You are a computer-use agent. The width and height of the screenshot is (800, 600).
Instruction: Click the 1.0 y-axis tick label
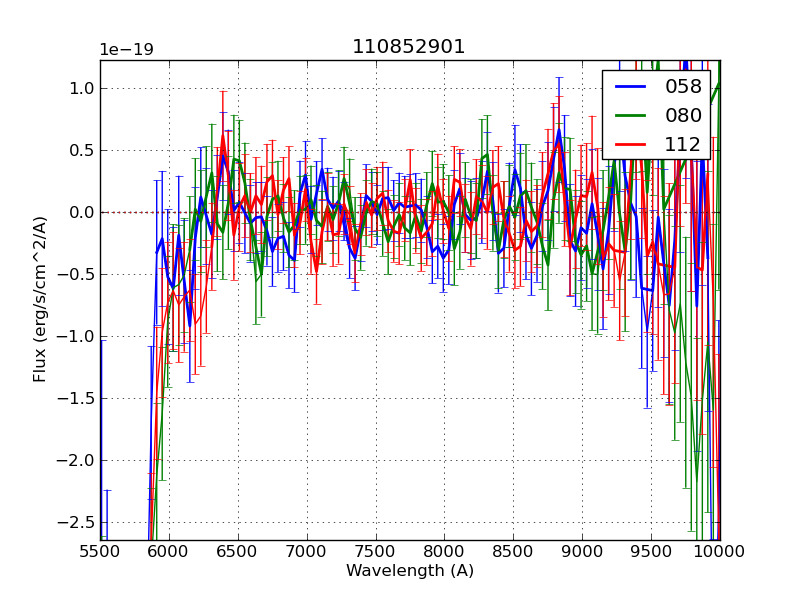click(81, 88)
